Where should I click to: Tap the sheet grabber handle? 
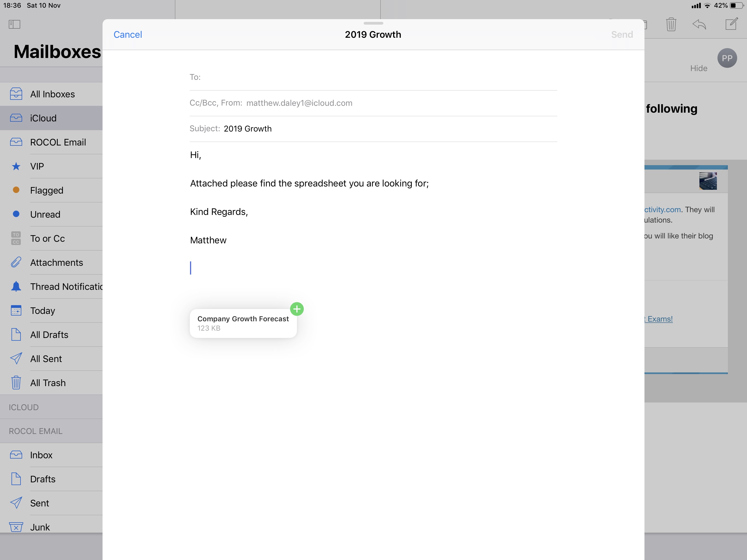[373, 23]
